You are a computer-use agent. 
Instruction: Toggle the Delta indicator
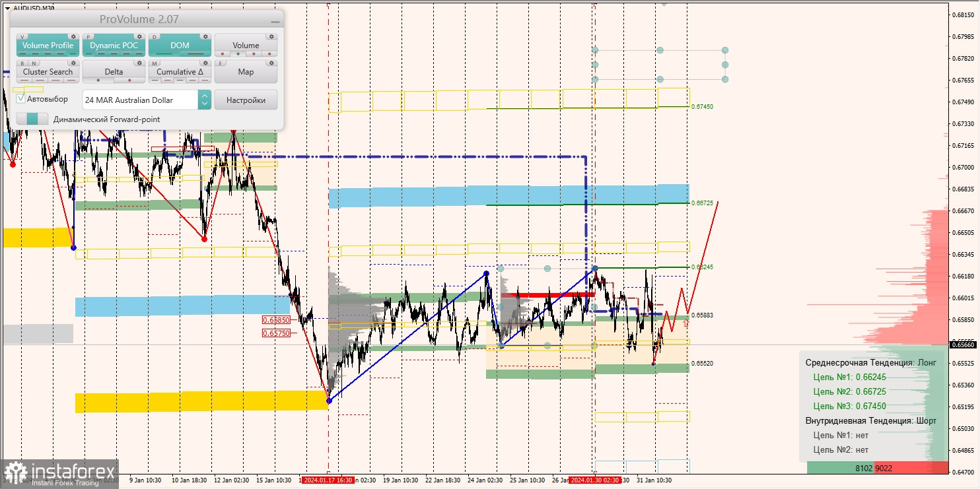coord(114,72)
